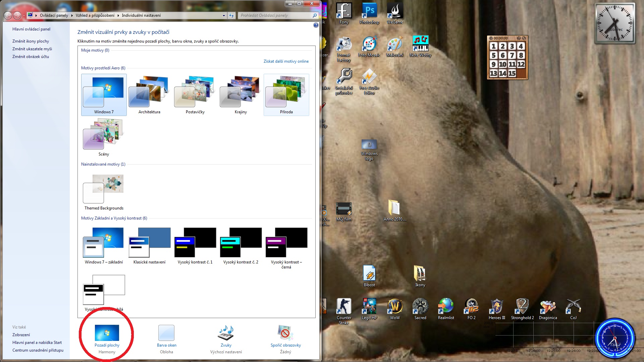This screenshot has width=644, height=362.
Task: Open Spořič obrazovky screen saver settings
Action: click(x=285, y=334)
